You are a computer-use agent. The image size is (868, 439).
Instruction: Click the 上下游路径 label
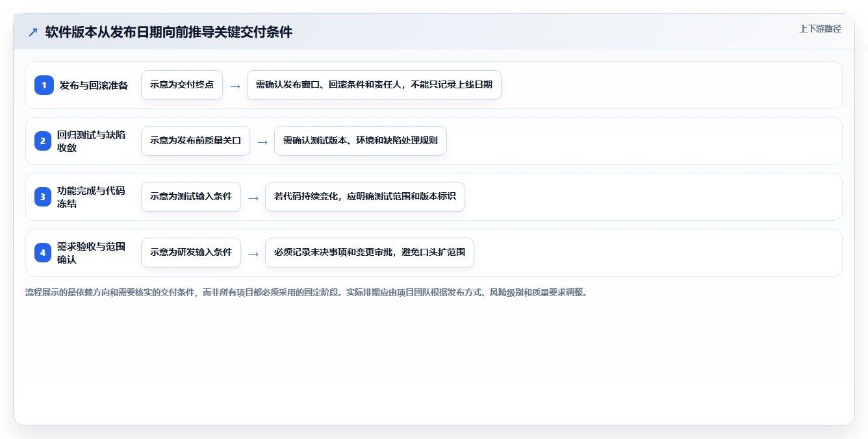click(820, 29)
